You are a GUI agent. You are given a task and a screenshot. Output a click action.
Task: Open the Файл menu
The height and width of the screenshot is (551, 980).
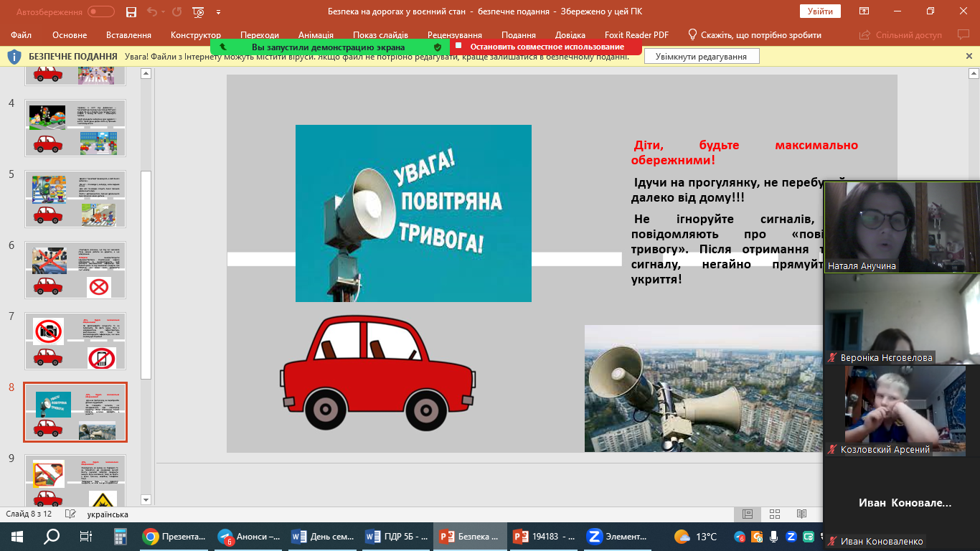coord(22,35)
